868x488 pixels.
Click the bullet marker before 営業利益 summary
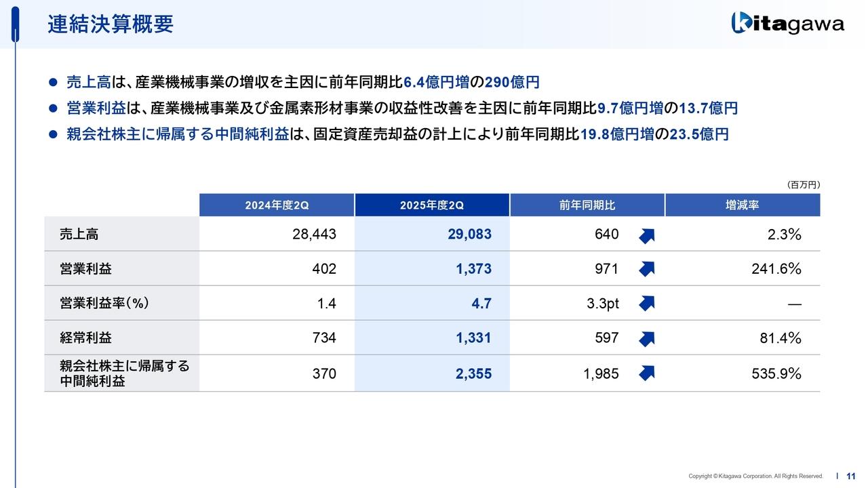(52, 108)
